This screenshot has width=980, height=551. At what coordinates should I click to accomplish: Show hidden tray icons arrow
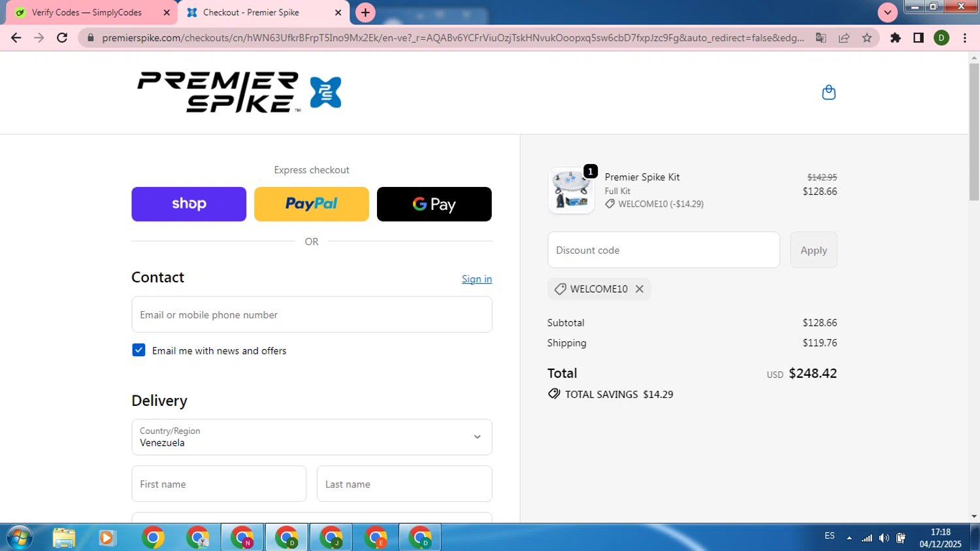[849, 538]
